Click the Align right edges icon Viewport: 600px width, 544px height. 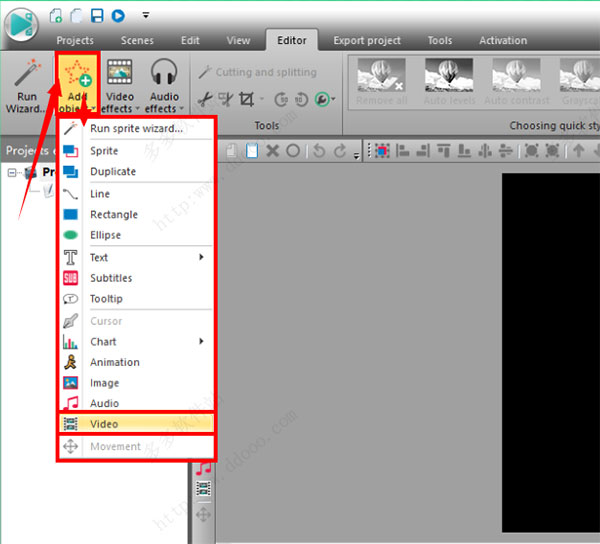click(423, 151)
